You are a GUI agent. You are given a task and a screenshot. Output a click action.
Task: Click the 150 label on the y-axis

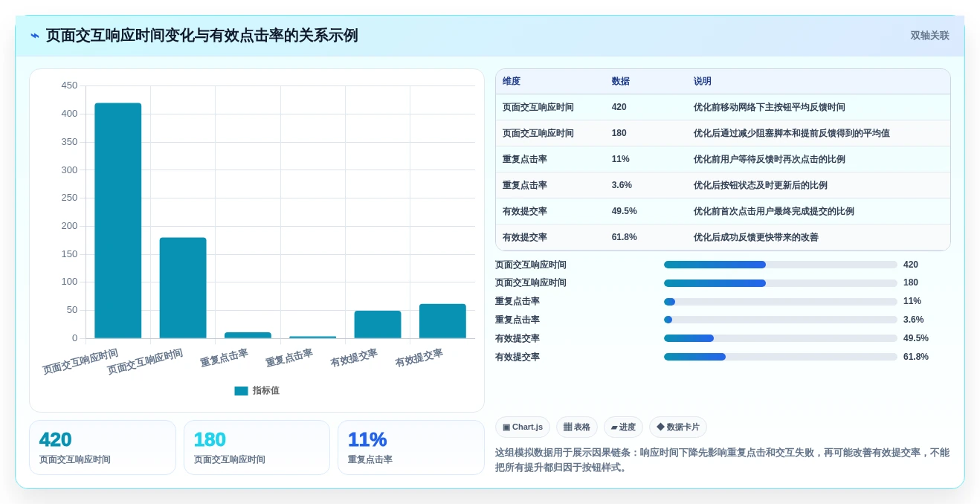(69, 254)
